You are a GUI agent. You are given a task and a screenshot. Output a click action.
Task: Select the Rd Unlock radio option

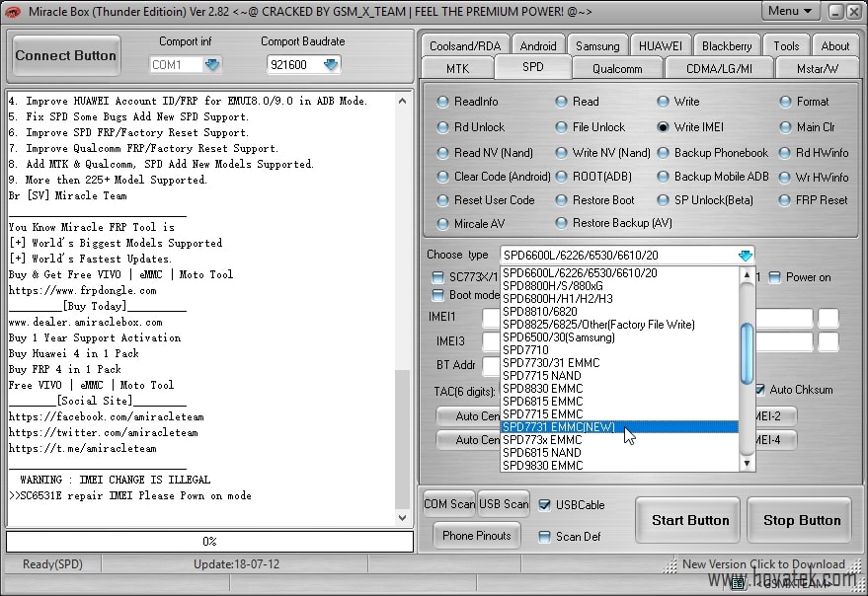(470, 126)
